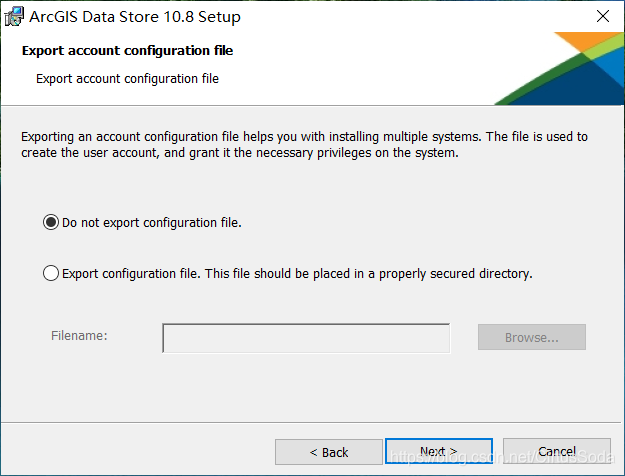Click the "Filename:" label
The image size is (625, 476).
click(79, 336)
